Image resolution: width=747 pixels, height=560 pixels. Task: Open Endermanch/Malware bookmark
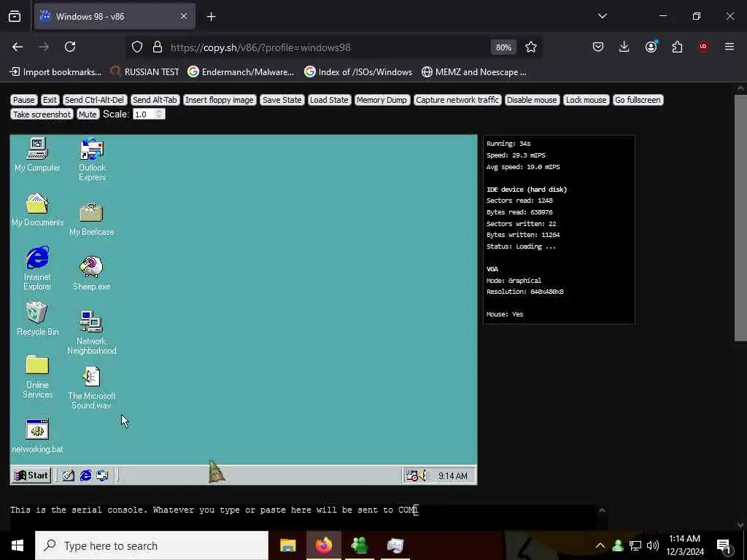tap(241, 72)
